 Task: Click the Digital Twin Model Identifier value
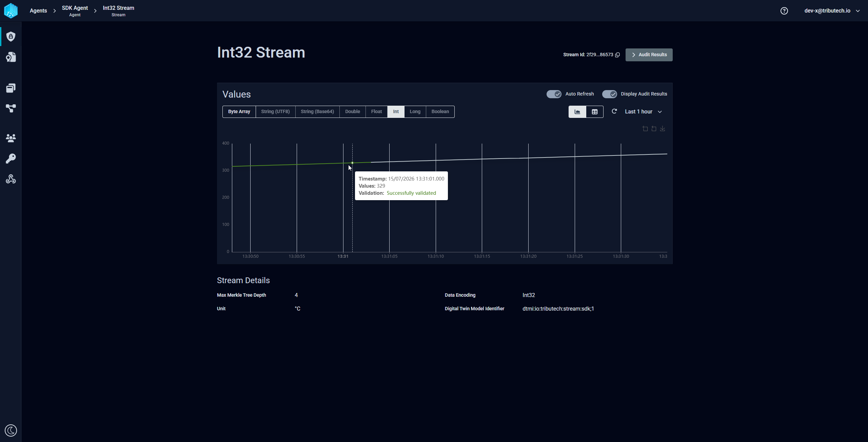[x=558, y=309]
